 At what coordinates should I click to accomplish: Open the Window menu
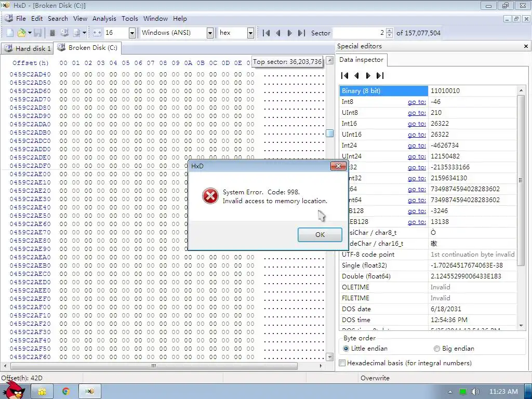pos(155,19)
